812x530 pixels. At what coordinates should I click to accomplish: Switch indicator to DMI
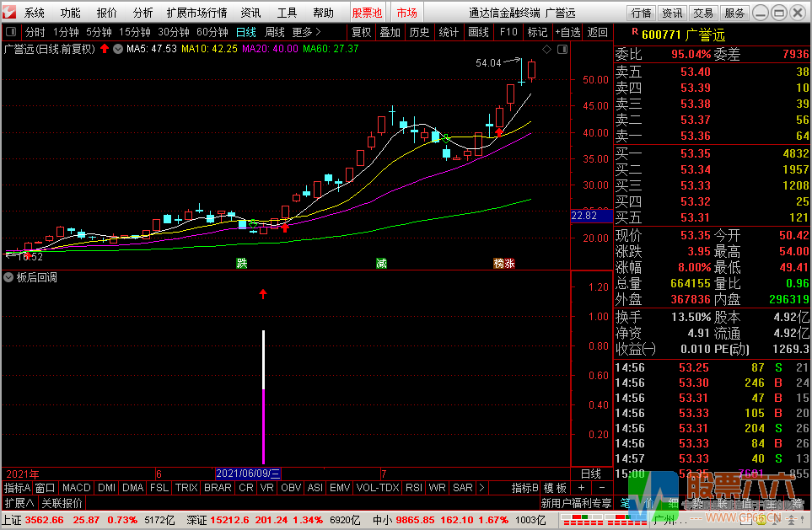(107, 488)
